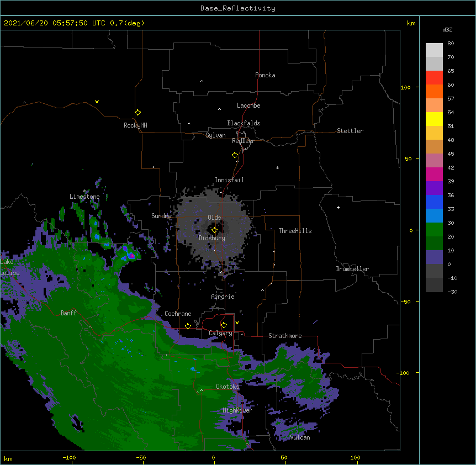Click the yellow marker above Calgary label
The image size is (476, 465).
(x=224, y=325)
